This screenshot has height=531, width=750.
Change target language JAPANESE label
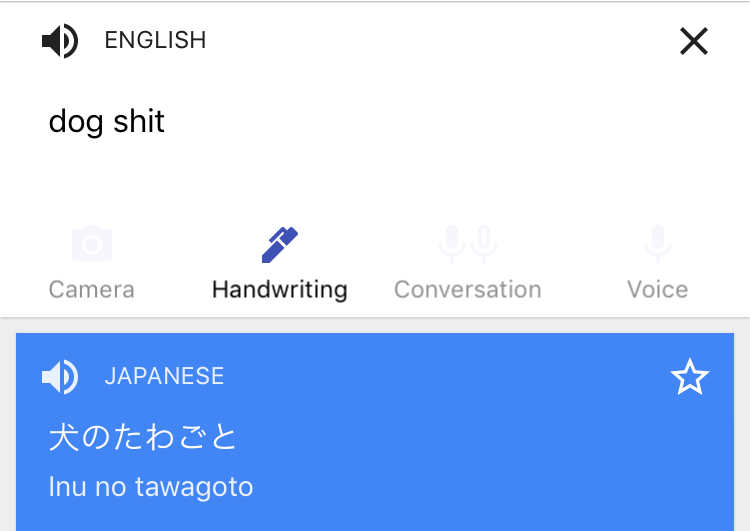click(164, 376)
